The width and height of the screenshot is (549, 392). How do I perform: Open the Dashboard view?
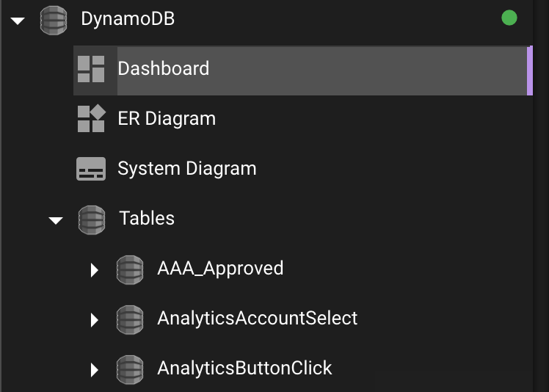coord(303,70)
